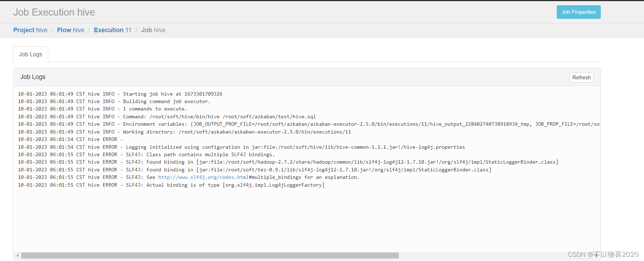Click the 'Job Execution hive' page title

(54, 12)
